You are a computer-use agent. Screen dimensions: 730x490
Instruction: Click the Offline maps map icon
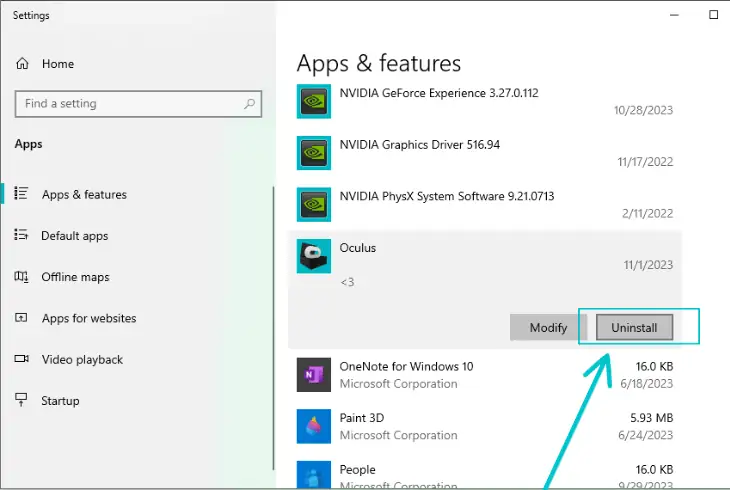tap(21, 277)
